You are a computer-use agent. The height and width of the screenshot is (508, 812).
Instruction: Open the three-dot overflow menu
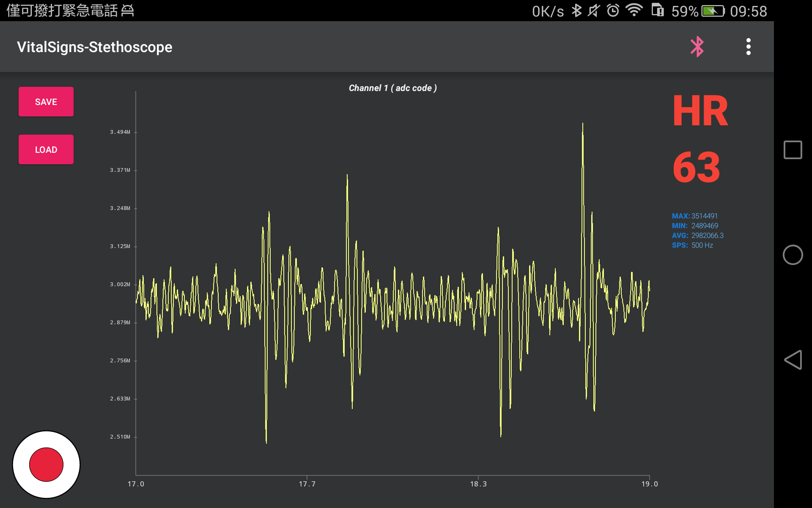(x=748, y=47)
